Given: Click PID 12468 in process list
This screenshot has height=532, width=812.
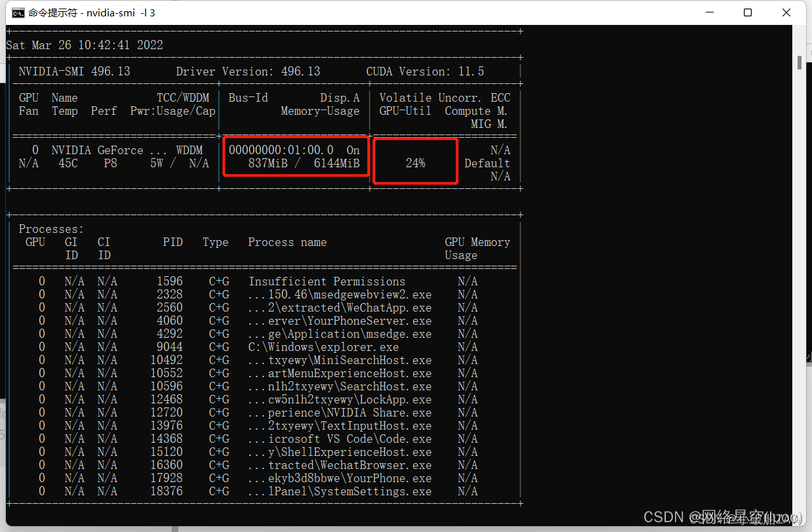Looking at the screenshot, I should pos(166,399).
